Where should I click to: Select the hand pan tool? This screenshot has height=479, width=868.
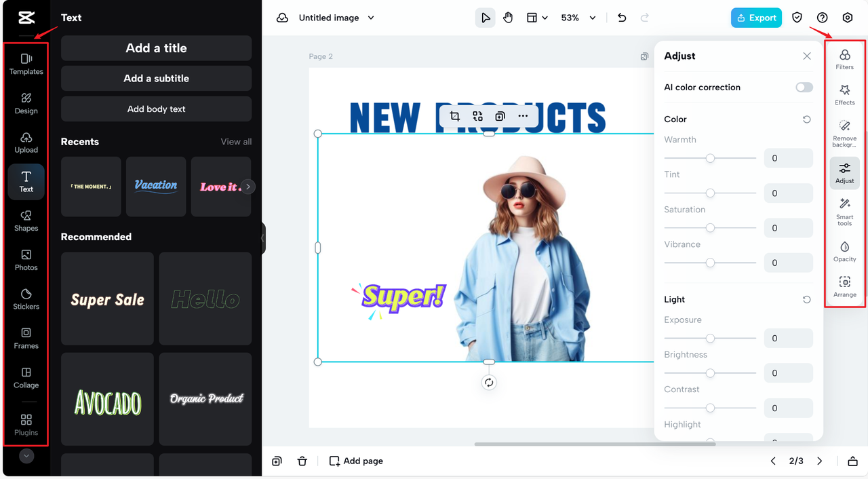pyautogui.click(x=508, y=18)
